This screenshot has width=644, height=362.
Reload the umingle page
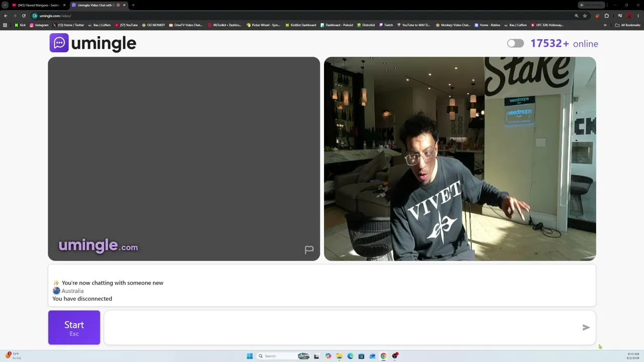[x=23, y=16]
